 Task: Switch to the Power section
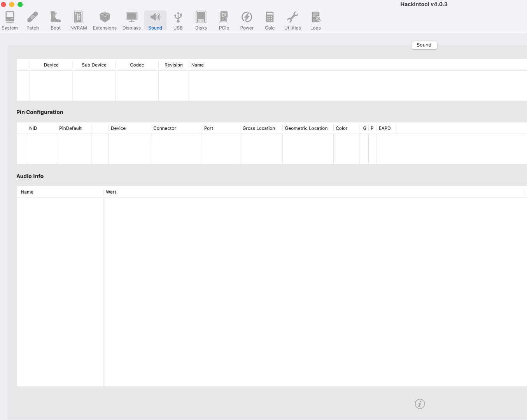[x=247, y=21]
